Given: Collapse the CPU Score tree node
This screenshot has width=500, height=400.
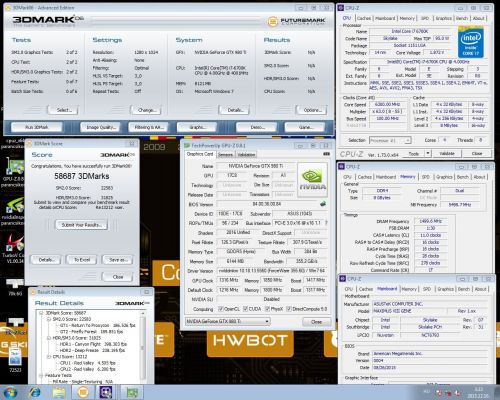Looking at the screenshot, I should 49,357.
